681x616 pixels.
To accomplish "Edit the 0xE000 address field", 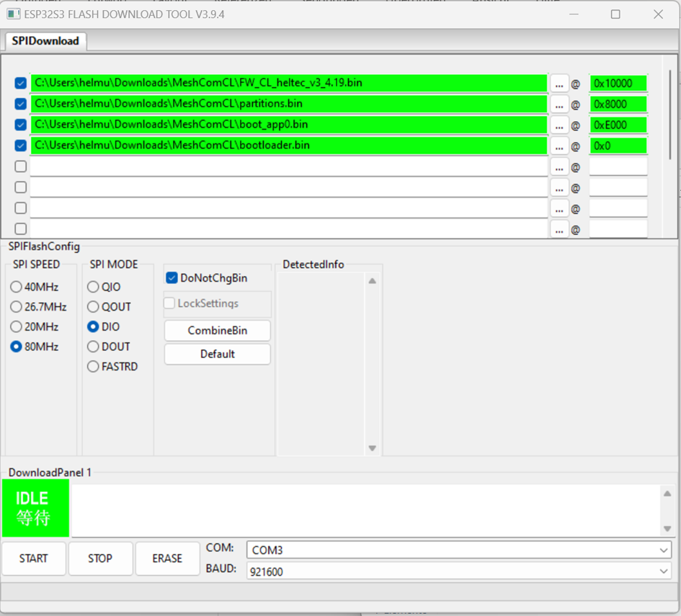I will coord(618,125).
